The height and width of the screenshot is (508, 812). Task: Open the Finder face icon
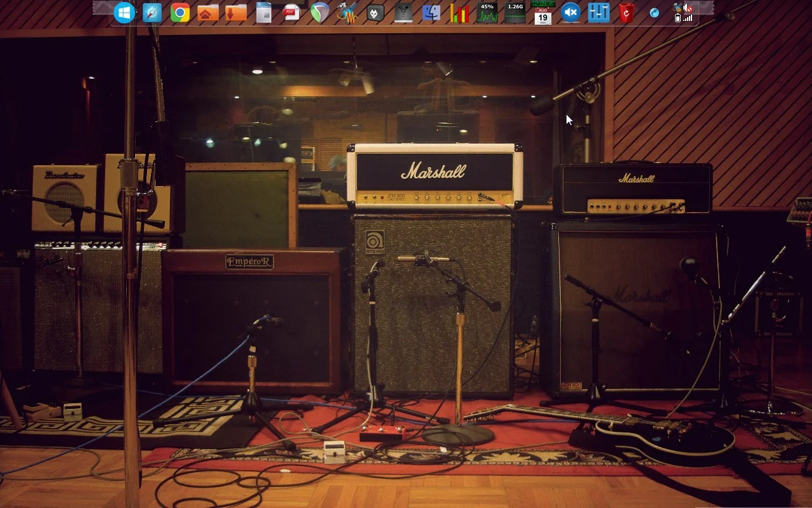[x=431, y=13]
